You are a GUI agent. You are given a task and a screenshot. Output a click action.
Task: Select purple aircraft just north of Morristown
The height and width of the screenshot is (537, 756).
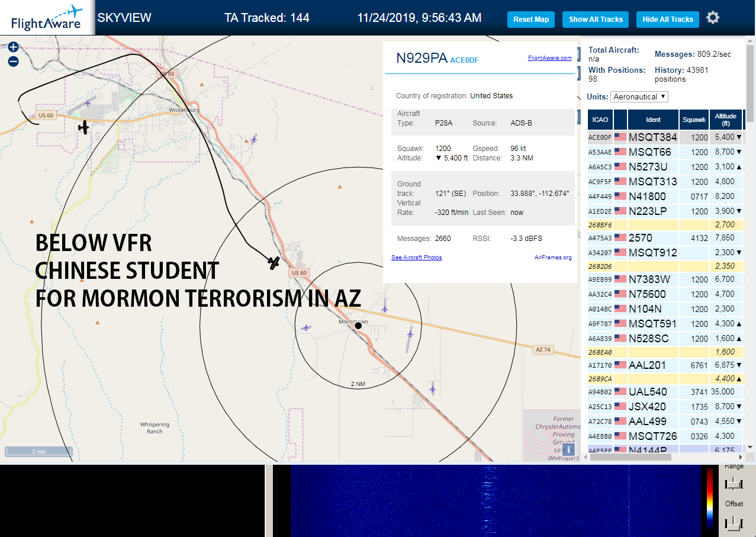click(385, 308)
